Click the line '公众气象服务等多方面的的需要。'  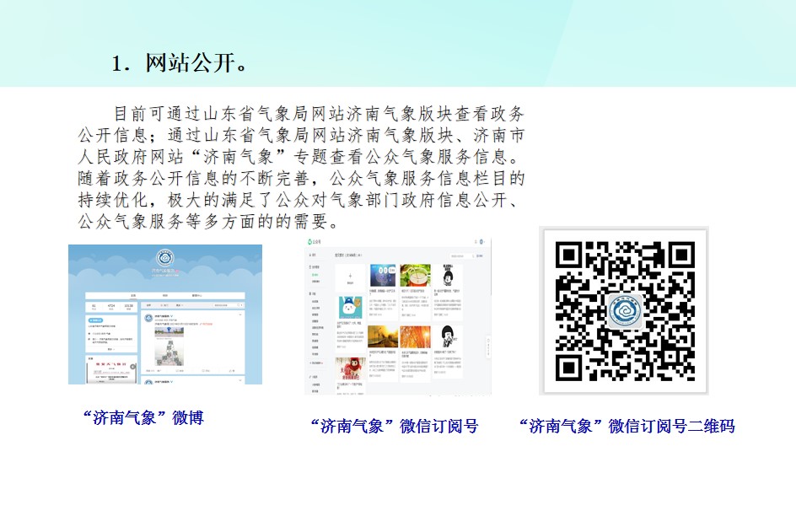pos(208,222)
